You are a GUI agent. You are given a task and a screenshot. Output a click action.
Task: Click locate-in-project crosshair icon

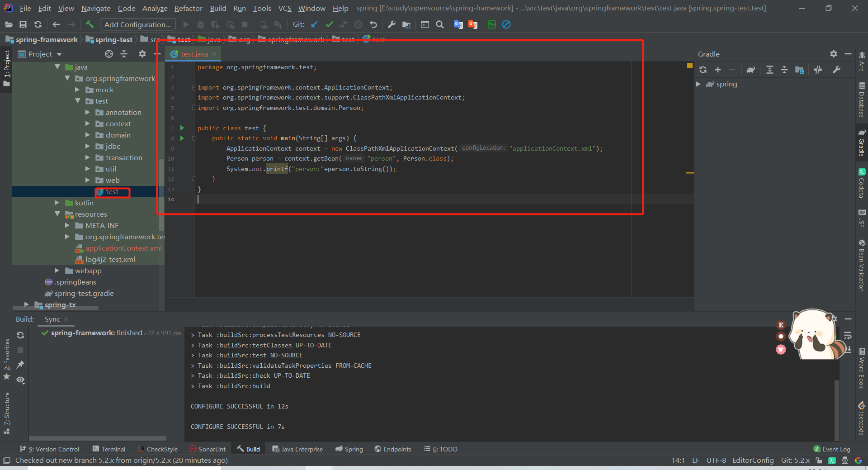109,54
